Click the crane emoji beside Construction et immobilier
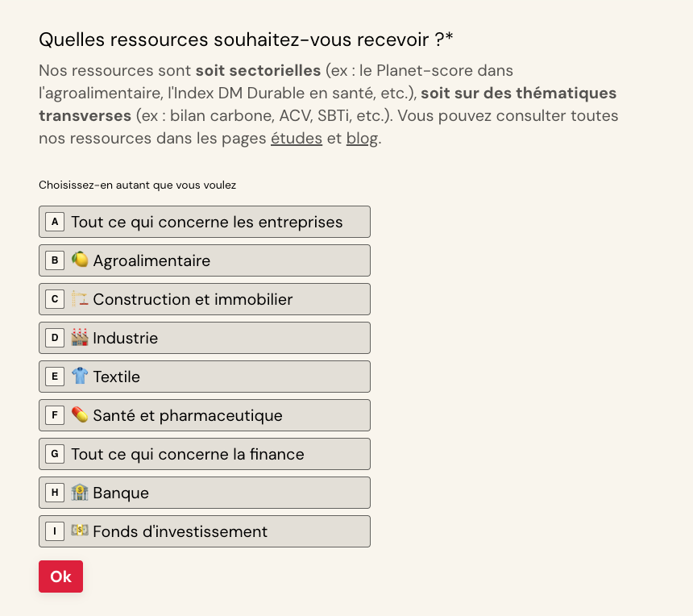Image resolution: width=693 pixels, height=616 pixels. point(80,298)
